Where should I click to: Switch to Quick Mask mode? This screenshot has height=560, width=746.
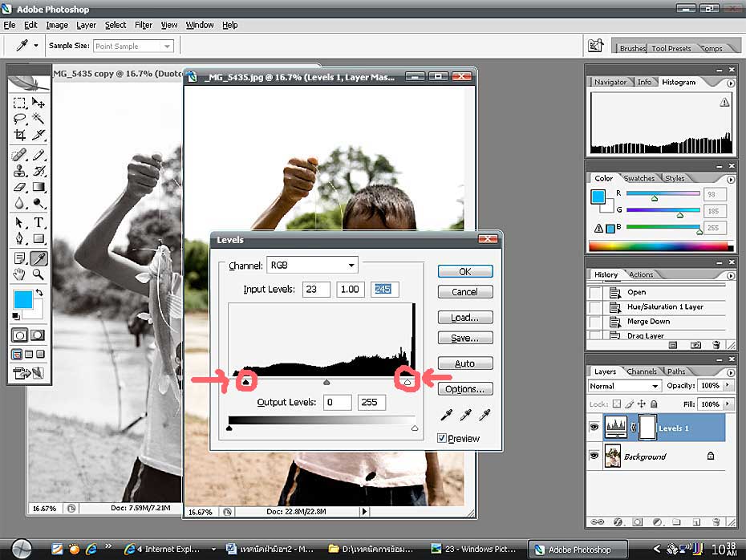[x=38, y=335]
